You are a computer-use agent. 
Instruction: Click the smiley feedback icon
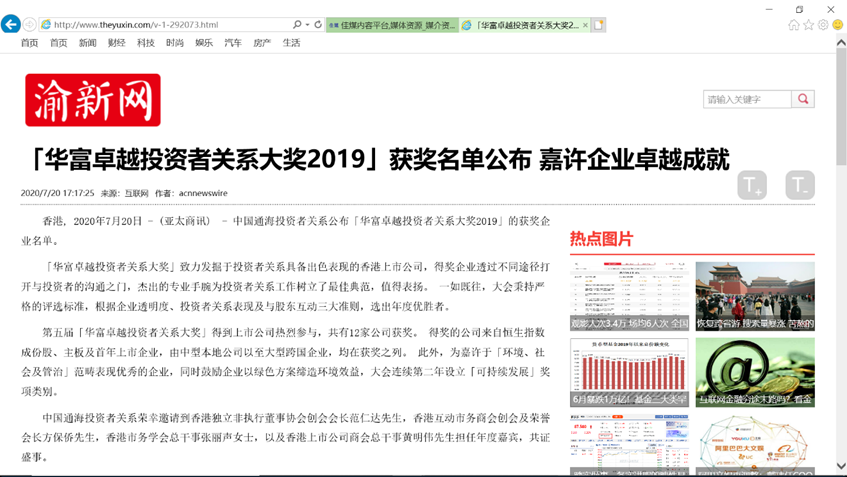838,25
